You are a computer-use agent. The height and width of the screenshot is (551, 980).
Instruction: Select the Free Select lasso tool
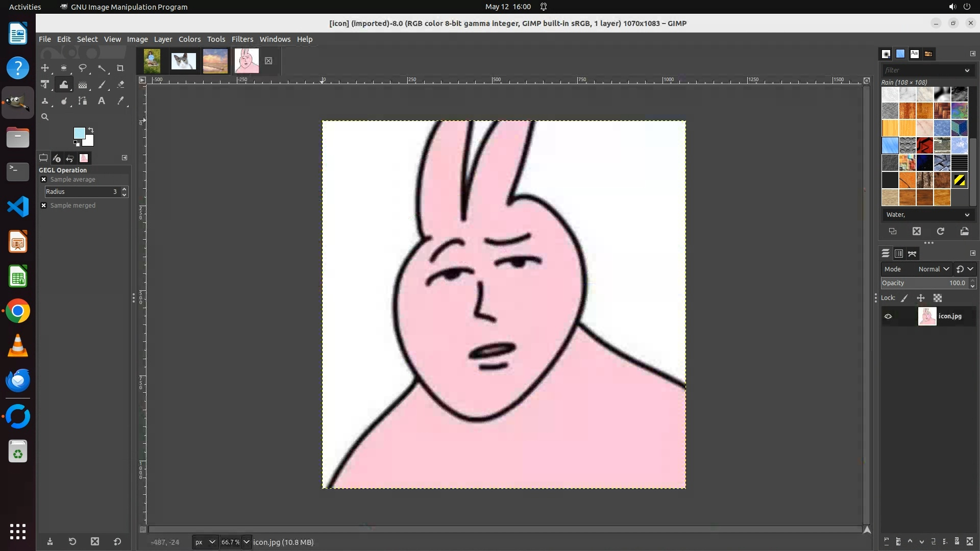(x=82, y=68)
